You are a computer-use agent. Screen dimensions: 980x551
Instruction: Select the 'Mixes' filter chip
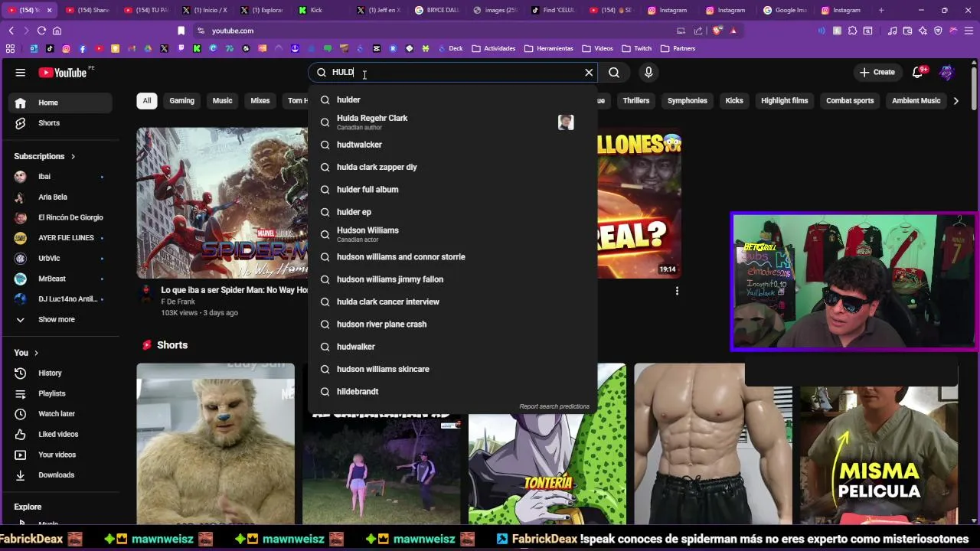tap(260, 101)
